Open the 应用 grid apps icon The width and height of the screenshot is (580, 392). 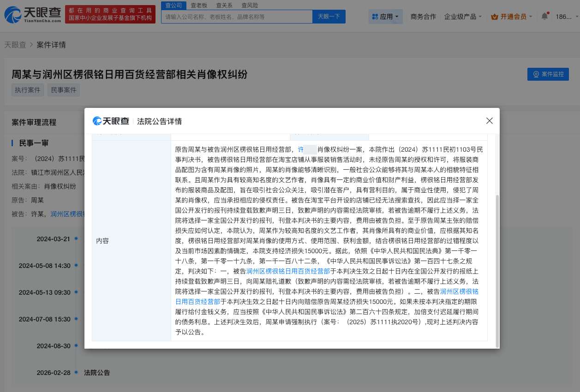(x=376, y=16)
